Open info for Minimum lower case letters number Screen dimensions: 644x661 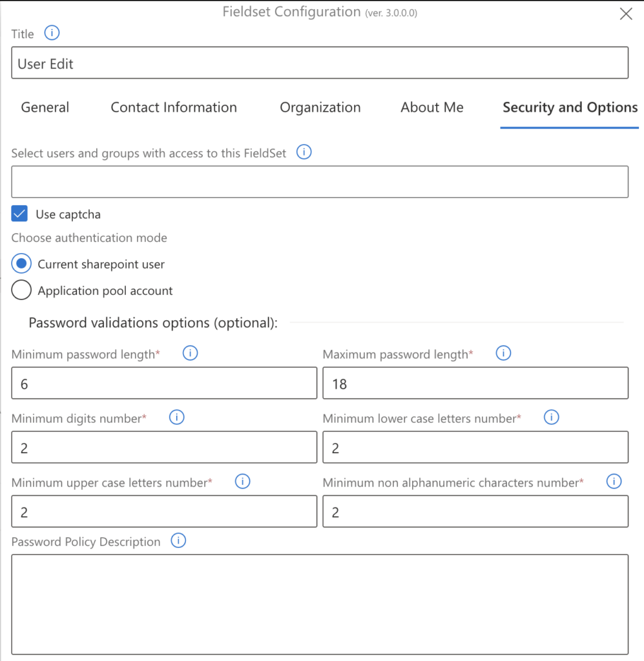(x=551, y=417)
